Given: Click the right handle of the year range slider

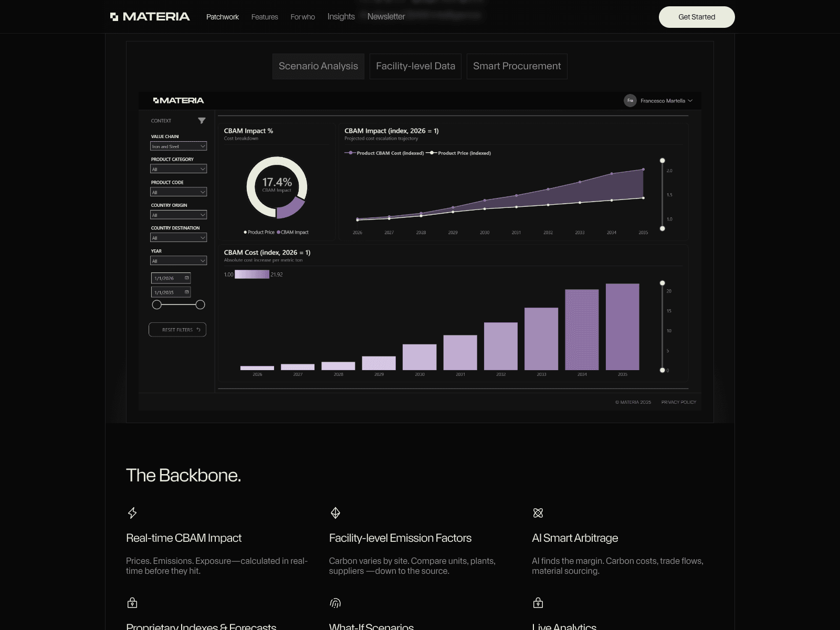Looking at the screenshot, I should [x=200, y=304].
